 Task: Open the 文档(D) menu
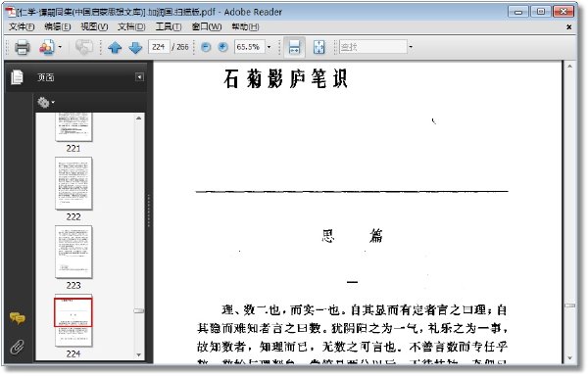(131, 27)
